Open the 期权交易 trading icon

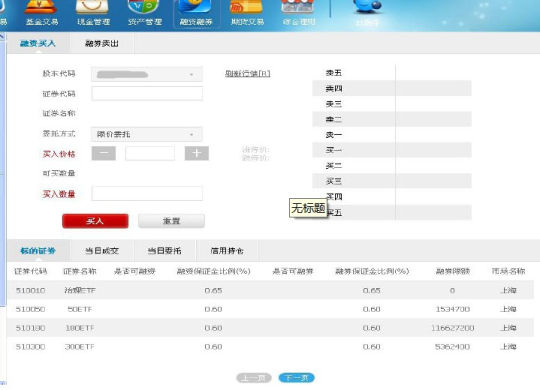click(247, 13)
